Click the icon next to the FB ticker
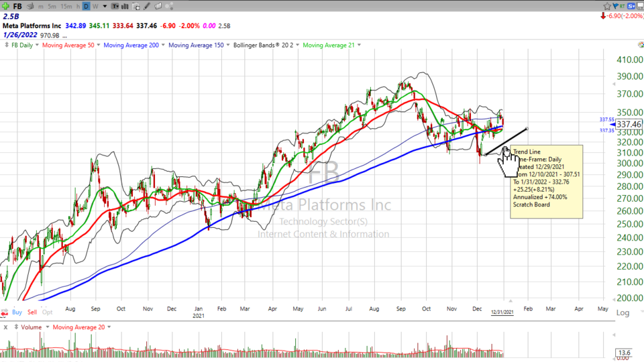The image size is (644, 362). click(30, 6)
